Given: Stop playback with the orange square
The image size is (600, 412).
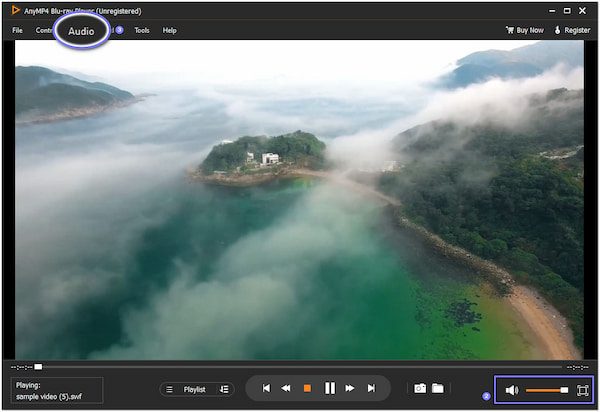Looking at the screenshot, I should point(307,388).
